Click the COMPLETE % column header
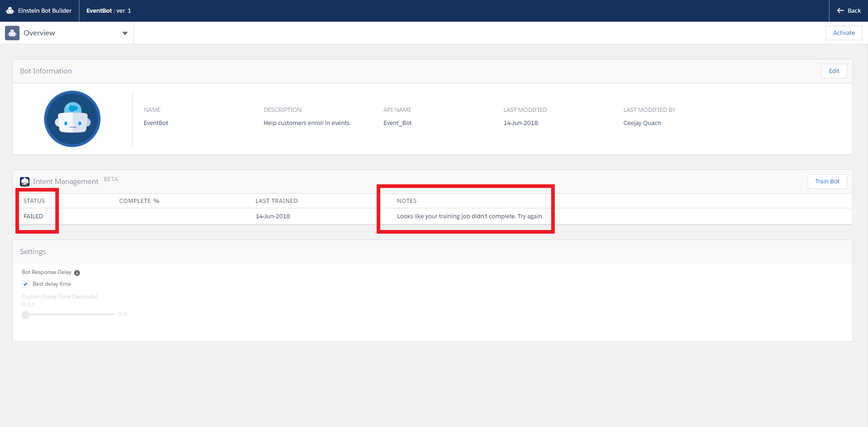The width and height of the screenshot is (868, 427). tap(139, 201)
